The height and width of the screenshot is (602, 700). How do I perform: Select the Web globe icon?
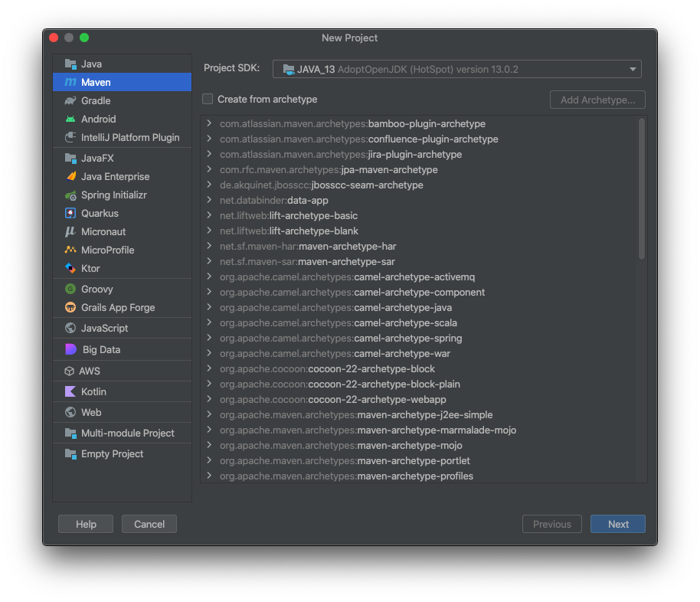pyautogui.click(x=70, y=412)
